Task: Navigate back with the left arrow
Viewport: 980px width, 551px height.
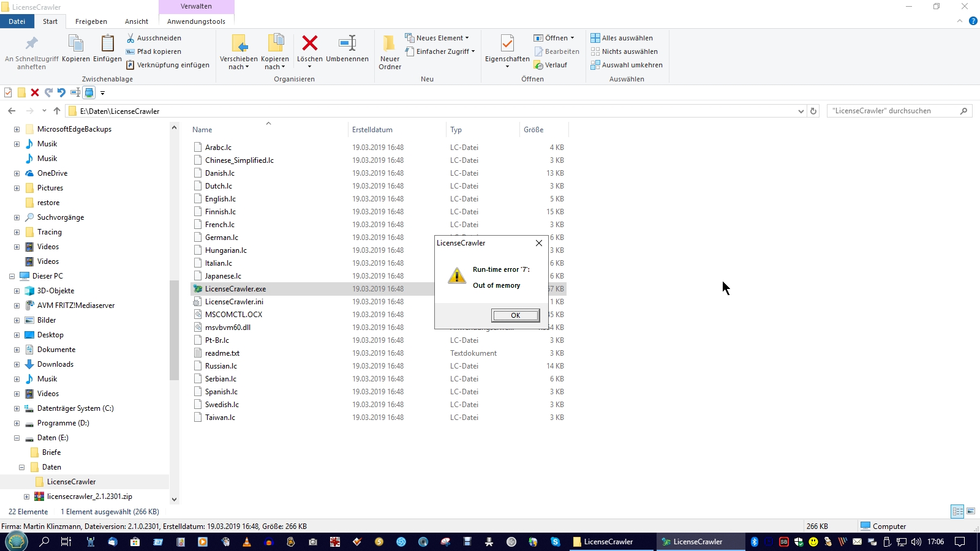Action: [x=12, y=111]
